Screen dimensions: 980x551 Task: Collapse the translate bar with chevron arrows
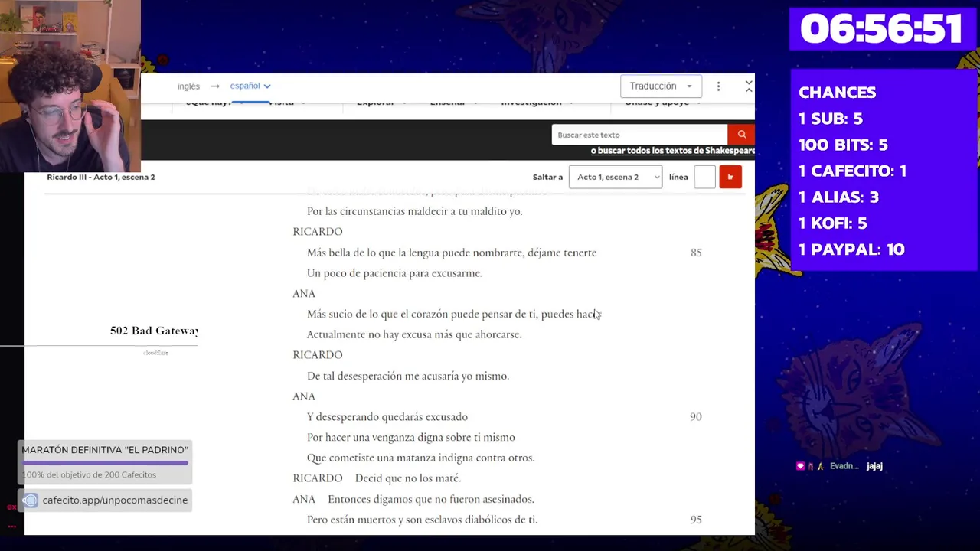(x=749, y=86)
